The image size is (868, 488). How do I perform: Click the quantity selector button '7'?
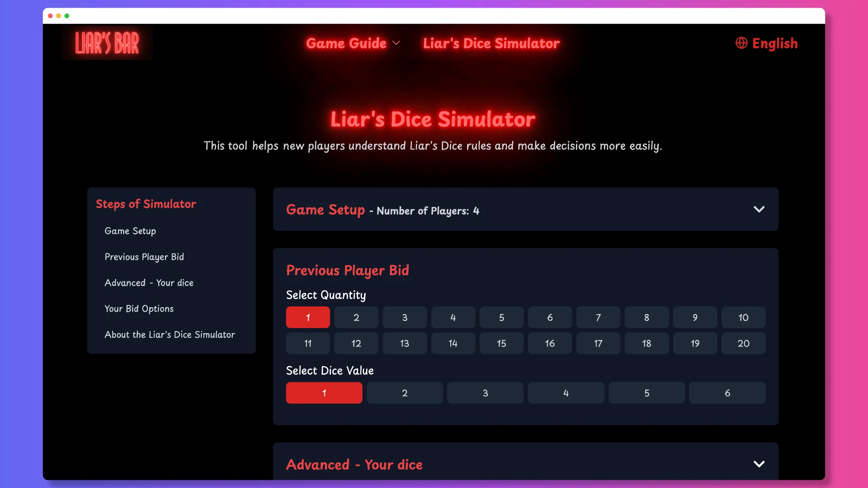point(598,317)
